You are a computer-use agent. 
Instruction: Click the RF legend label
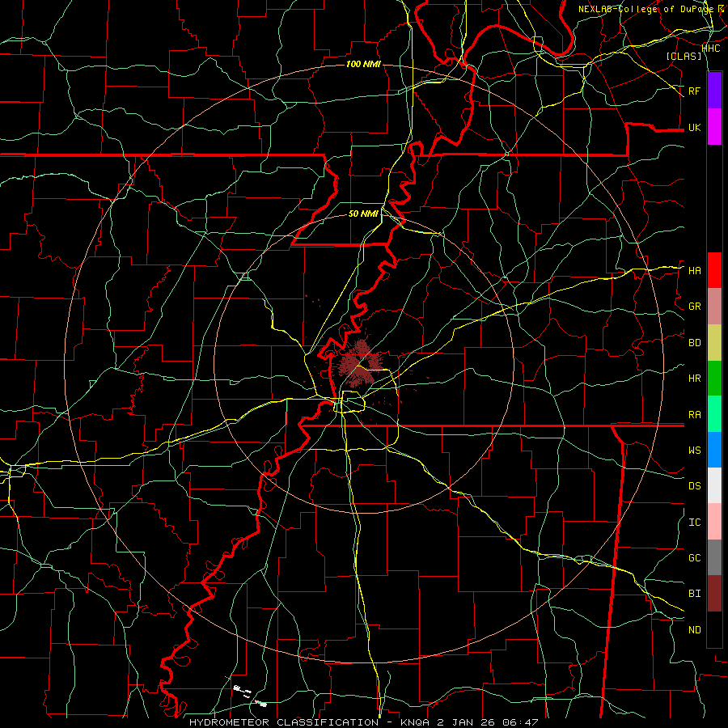pos(694,91)
